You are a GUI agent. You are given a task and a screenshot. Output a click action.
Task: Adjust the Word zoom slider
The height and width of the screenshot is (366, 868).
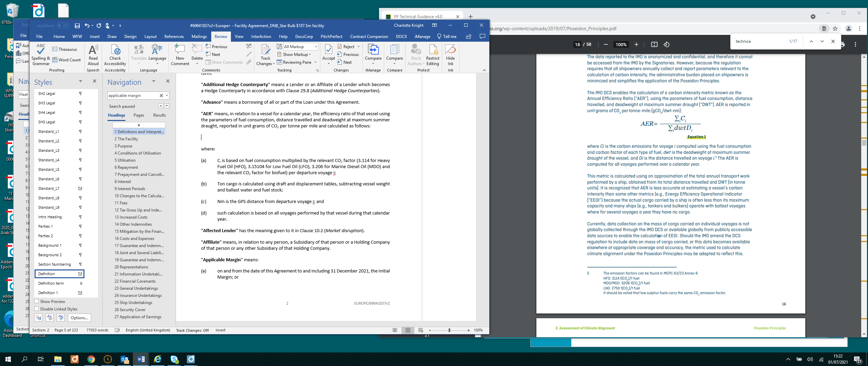[449, 330]
